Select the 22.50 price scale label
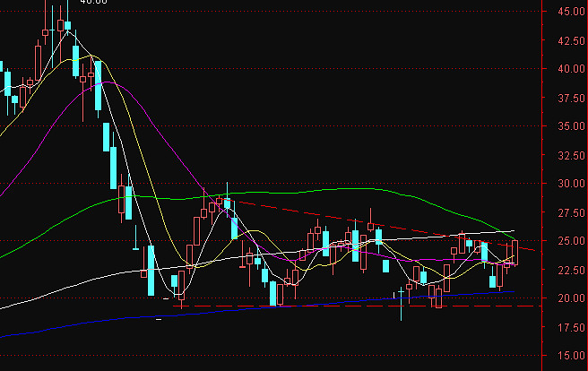The height and width of the screenshot is (371, 588). point(566,270)
